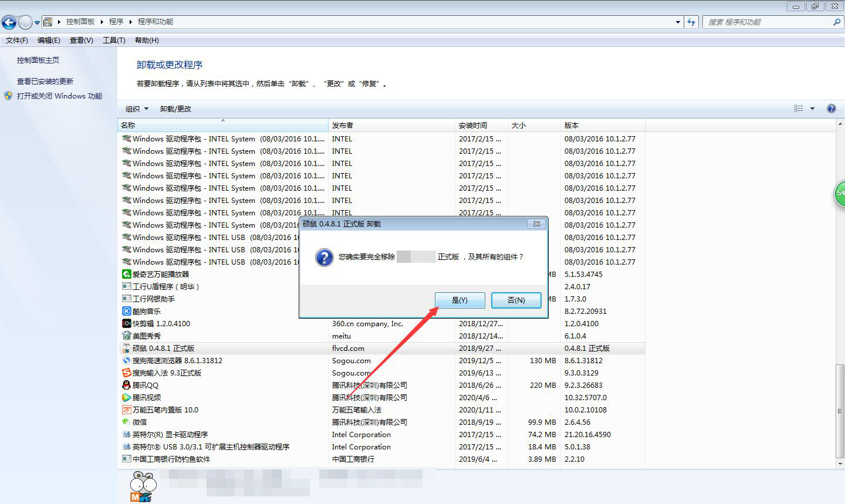Click the back navigation arrow
The width and height of the screenshot is (845, 504).
coord(9,22)
